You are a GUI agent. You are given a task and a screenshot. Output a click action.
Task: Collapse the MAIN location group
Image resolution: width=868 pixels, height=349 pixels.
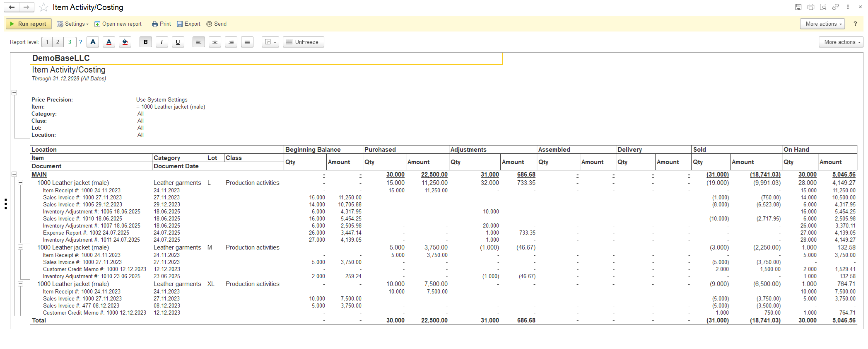click(x=14, y=174)
